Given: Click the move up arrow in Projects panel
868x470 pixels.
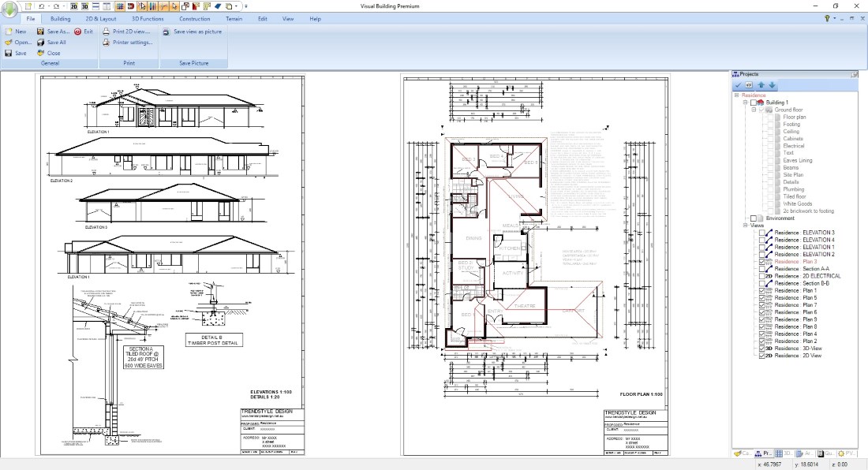Looking at the screenshot, I should pos(761,85).
